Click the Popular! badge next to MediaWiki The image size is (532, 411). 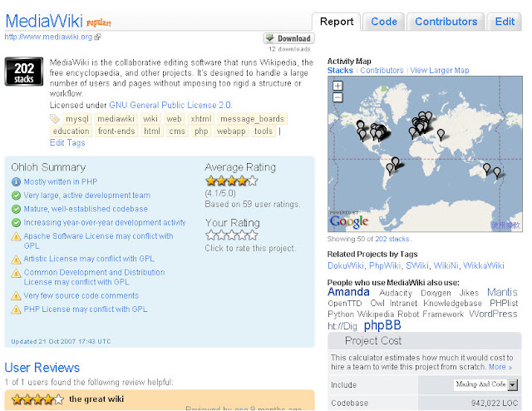(x=98, y=22)
